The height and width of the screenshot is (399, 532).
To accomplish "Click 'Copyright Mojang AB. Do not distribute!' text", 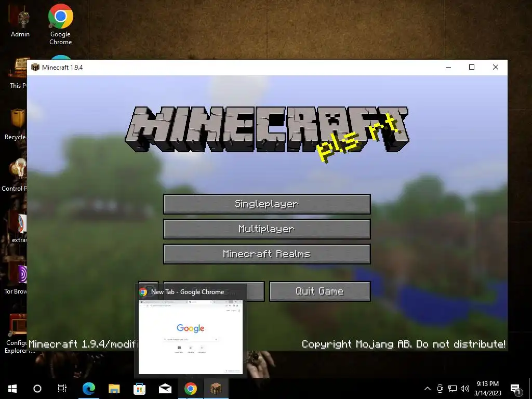I will 404,344.
